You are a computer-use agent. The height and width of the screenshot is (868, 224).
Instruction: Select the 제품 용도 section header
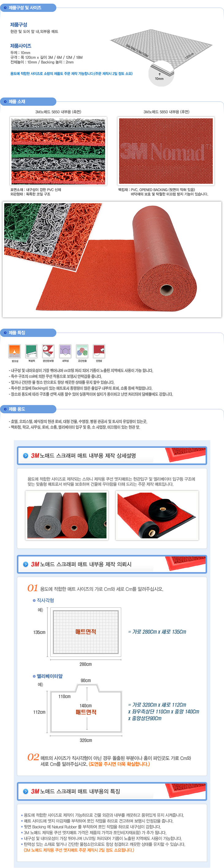pyautogui.click(x=28, y=409)
